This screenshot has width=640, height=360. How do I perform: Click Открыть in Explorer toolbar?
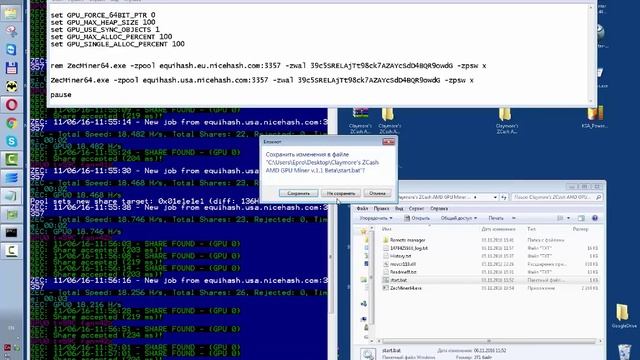point(417,218)
